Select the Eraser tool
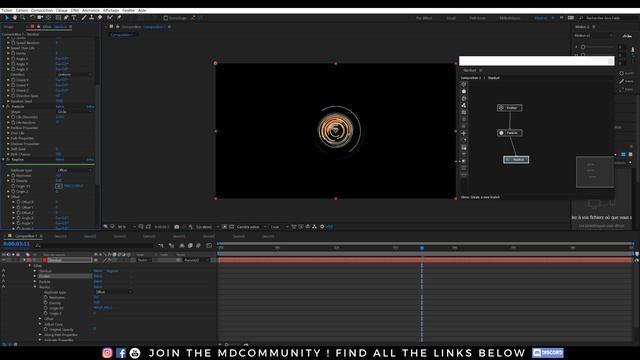The image size is (640, 360). coord(100,18)
